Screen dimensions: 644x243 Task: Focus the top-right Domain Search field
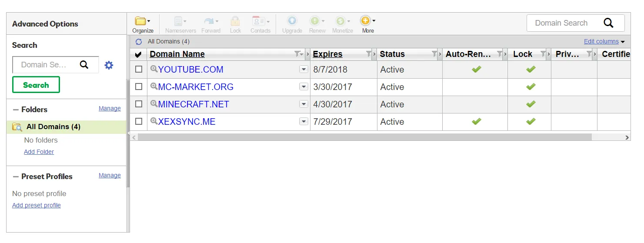point(575,23)
